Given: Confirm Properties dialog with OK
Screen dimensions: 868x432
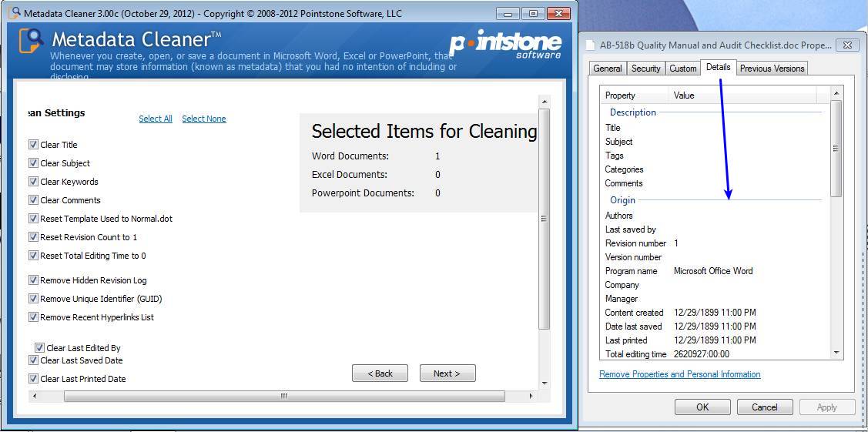Looking at the screenshot, I should (702, 407).
